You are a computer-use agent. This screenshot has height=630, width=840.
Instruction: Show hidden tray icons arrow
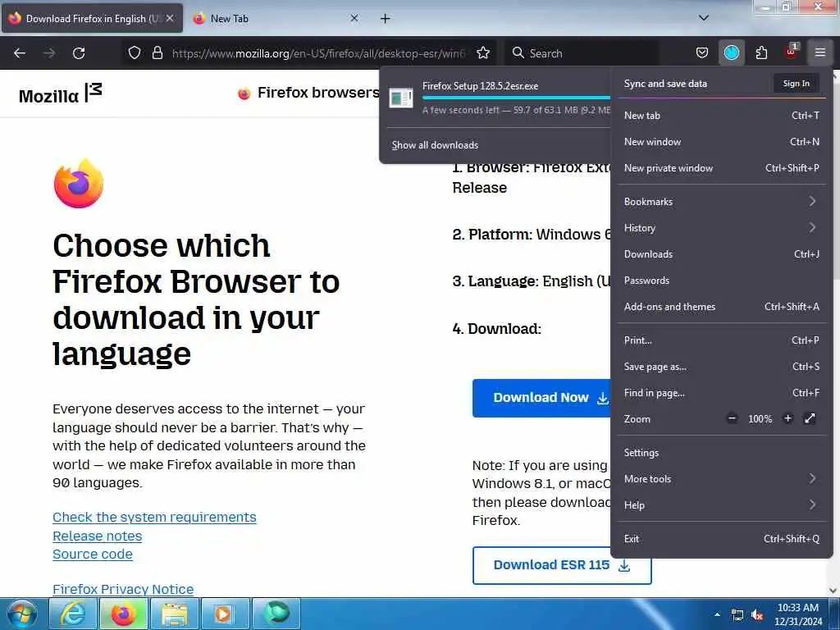pos(717,614)
